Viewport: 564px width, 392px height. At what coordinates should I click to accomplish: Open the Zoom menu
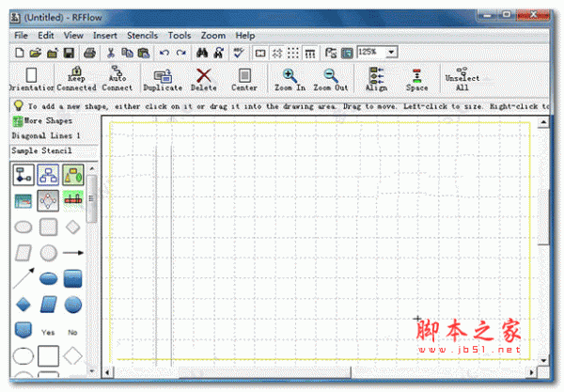tap(213, 35)
